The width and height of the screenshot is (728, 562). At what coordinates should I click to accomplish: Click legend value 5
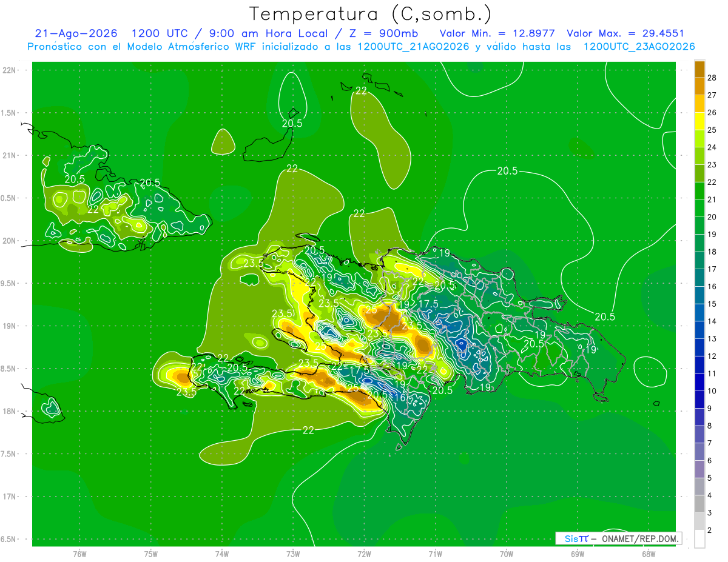[x=710, y=478]
